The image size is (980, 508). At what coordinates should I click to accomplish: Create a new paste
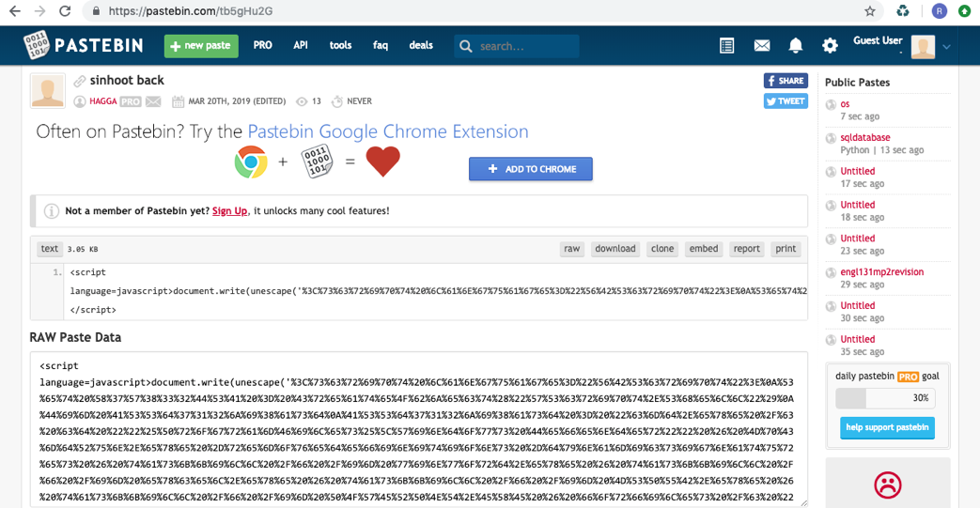tap(201, 46)
